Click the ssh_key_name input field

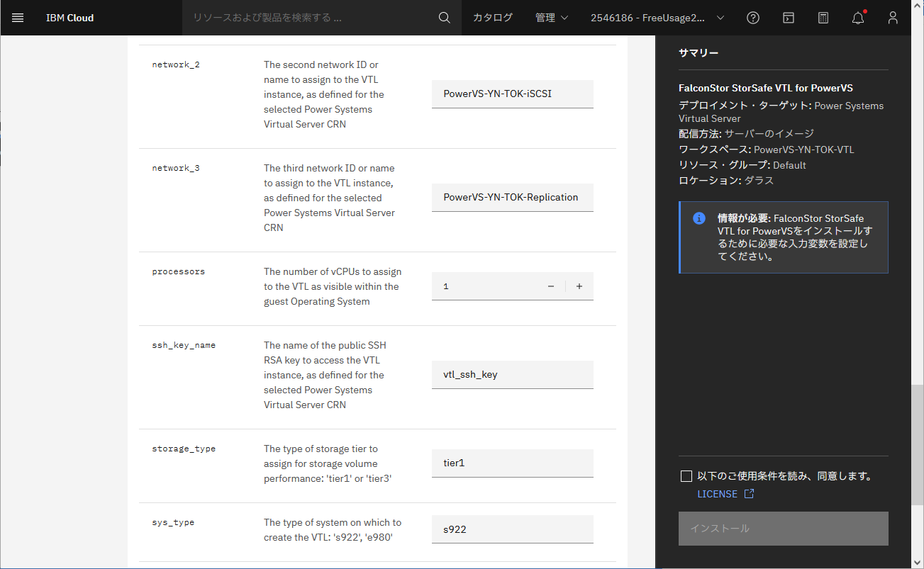[x=513, y=374]
